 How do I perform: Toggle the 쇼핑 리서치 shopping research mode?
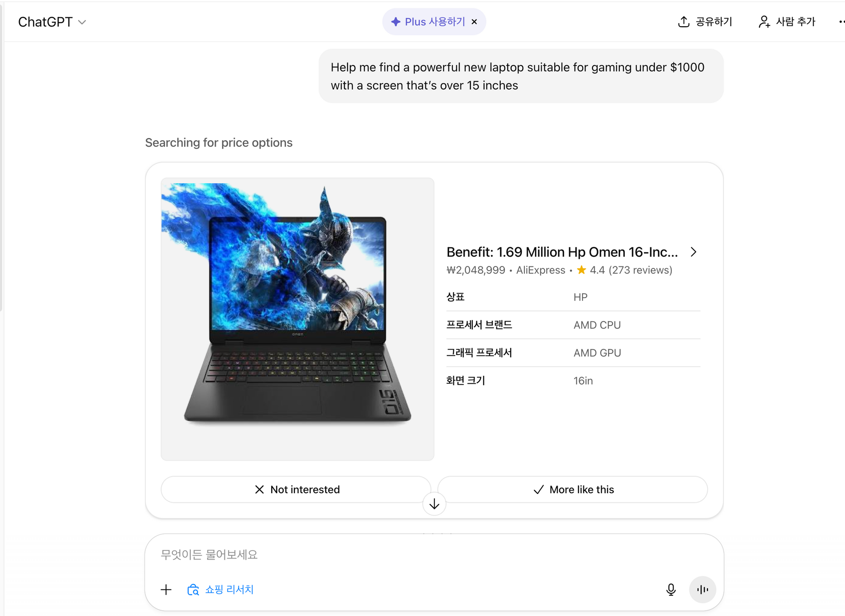point(220,589)
